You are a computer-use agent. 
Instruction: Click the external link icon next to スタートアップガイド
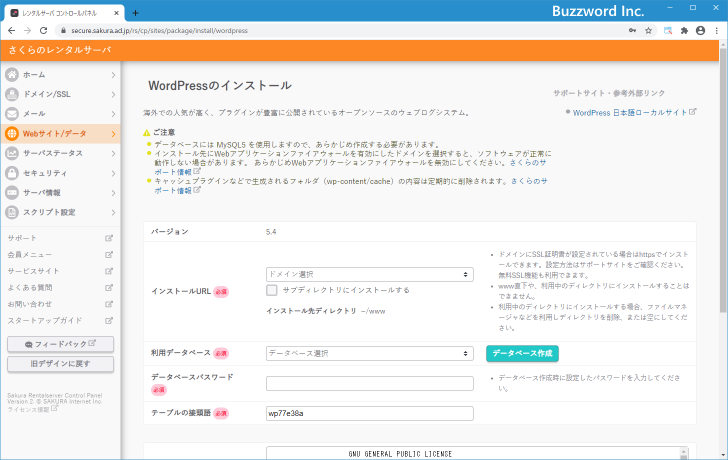point(109,321)
